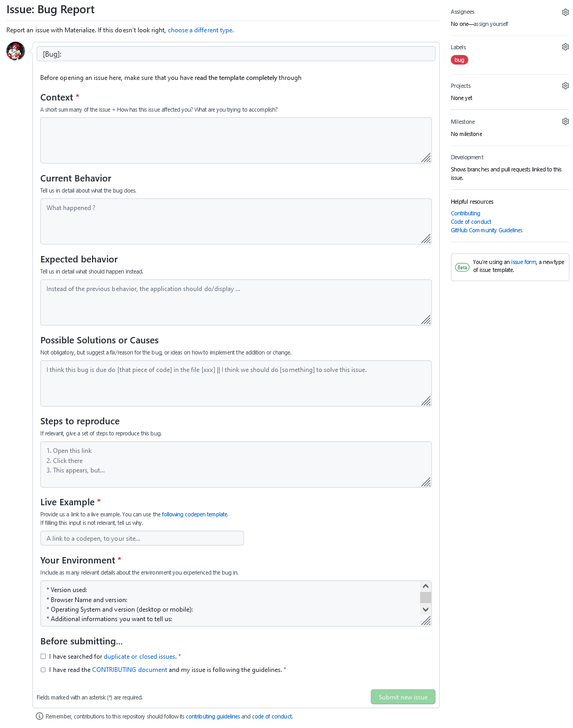Click the Possible Solutions textarea resize handle

(426, 401)
